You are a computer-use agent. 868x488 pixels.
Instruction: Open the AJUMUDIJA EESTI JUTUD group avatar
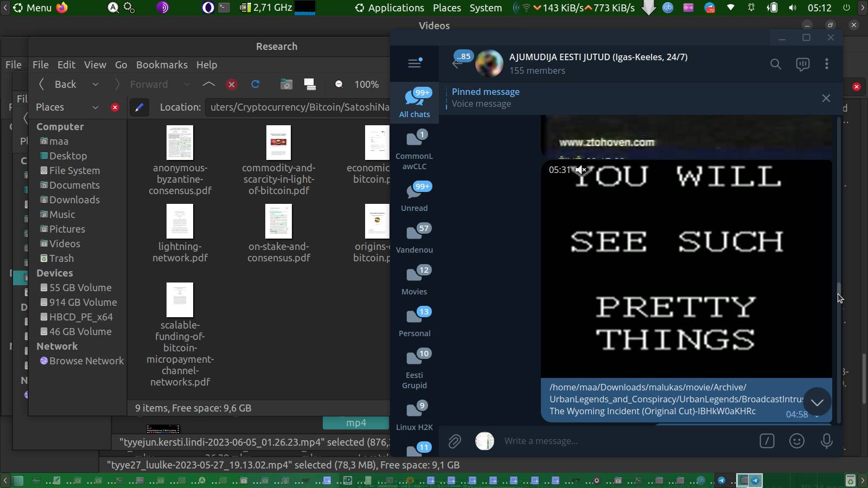click(489, 64)
